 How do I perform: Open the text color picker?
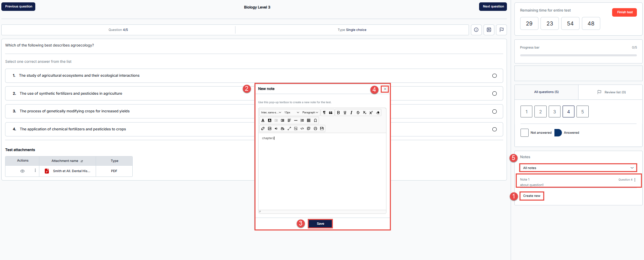[x=263, y=120]
